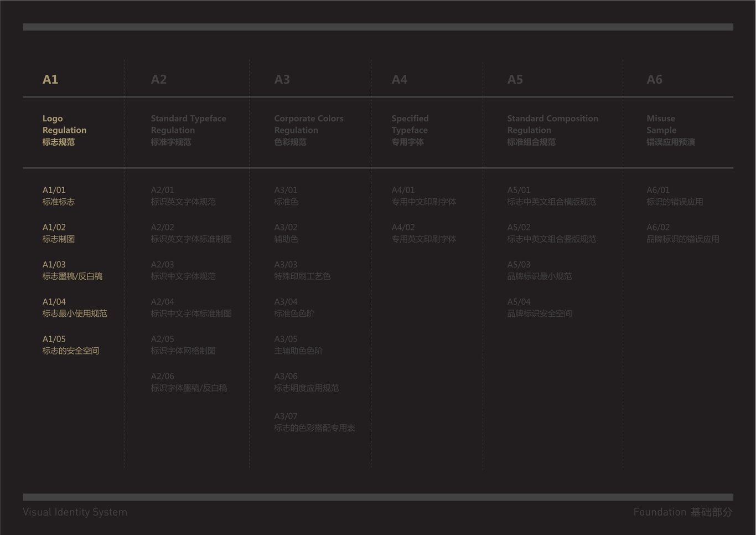Select the A4 section heading
The image size is (756, 535).
pos(400,79)
